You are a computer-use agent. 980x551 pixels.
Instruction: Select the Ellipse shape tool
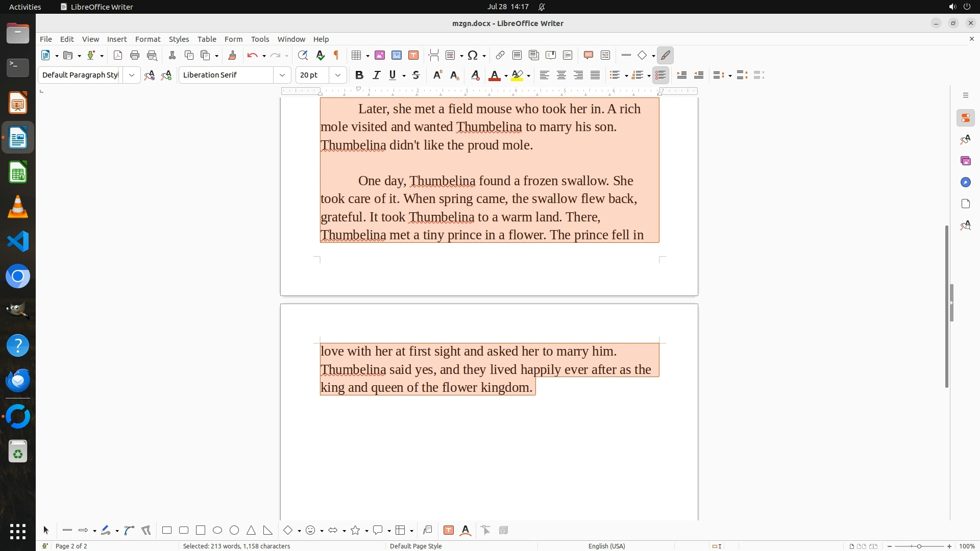click(217, 531)
